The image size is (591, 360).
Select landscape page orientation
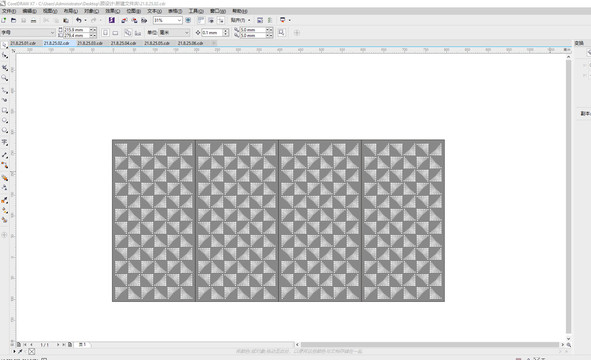(115, 33)
